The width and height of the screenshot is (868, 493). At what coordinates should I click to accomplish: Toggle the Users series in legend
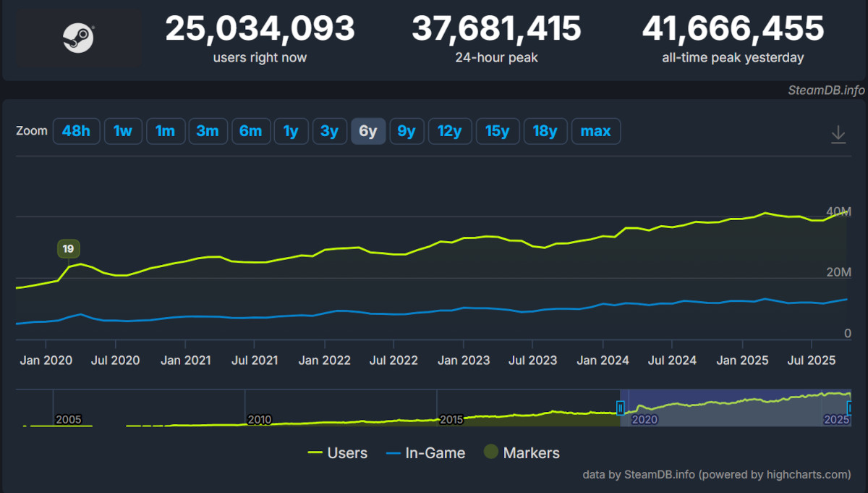[x=337, y=453]
